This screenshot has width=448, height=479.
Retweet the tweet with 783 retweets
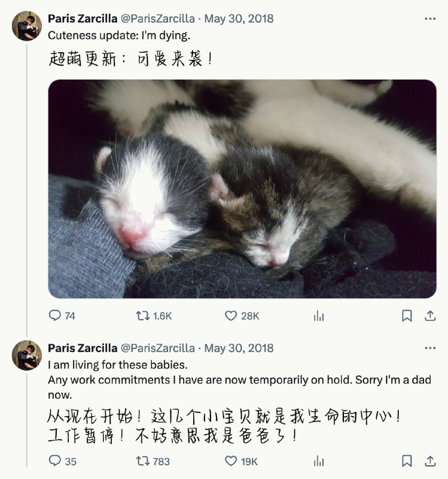click(153, 461)
